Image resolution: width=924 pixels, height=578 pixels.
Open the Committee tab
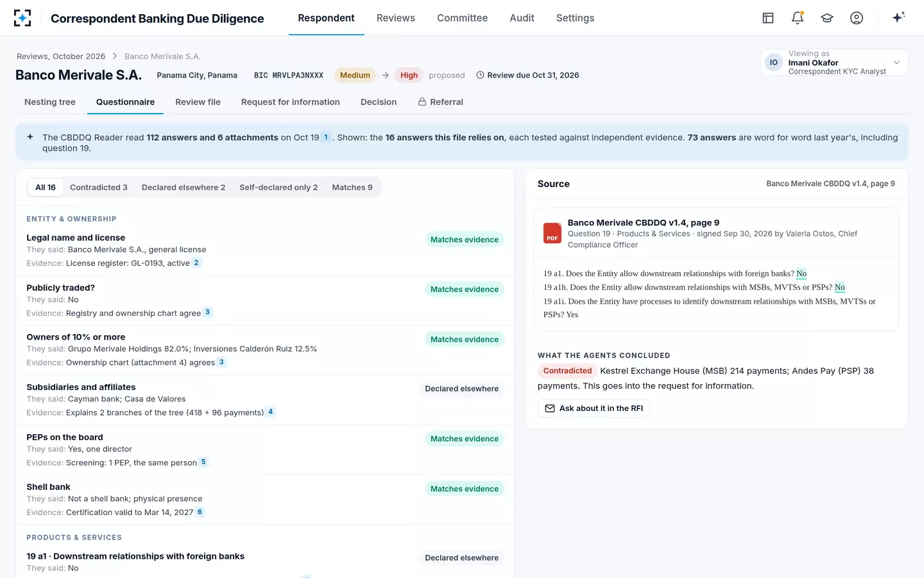tap(462, 18)
